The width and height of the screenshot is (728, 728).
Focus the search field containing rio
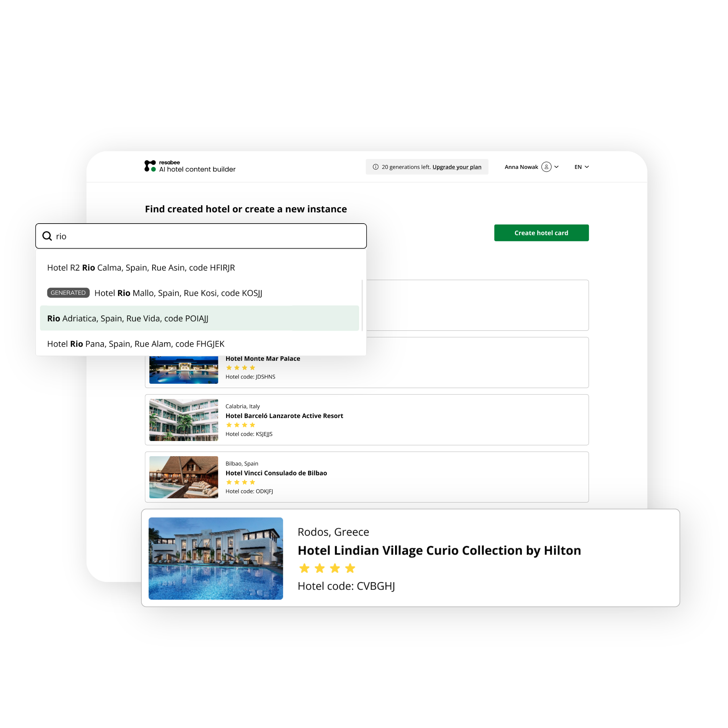click(201, 236)
